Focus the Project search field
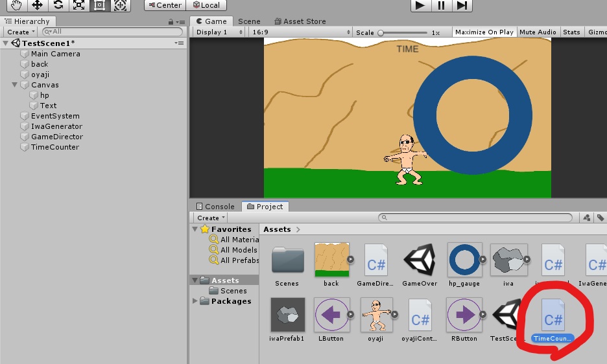The width and height of the screenshot is (607, 364). [475, 218]
